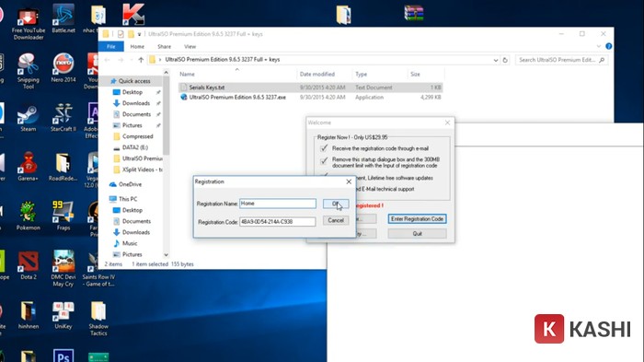Click address bar path UltraISO Premium Edition

pos(223,60)
